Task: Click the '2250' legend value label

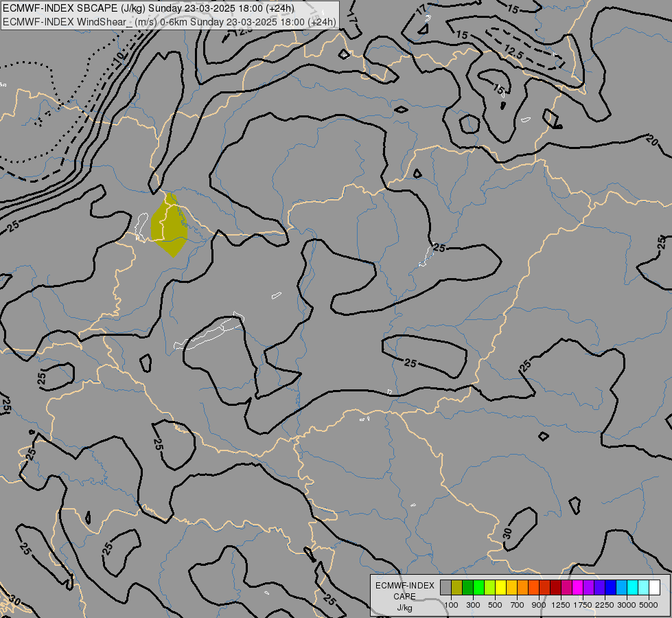Action: coord(605,605)
